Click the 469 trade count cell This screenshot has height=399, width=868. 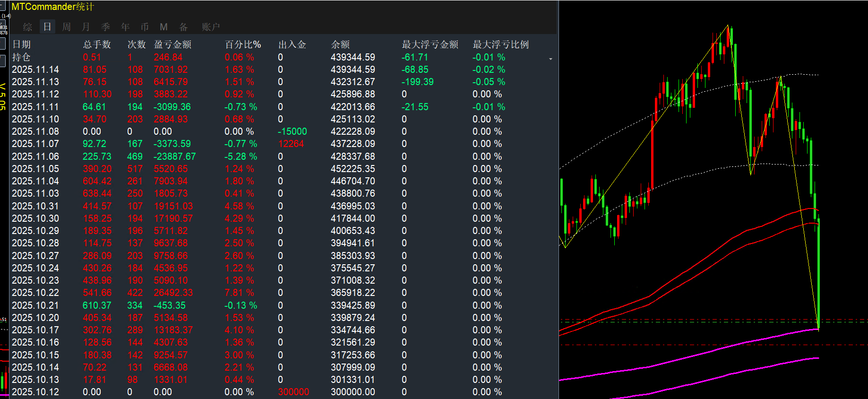click(135, 156)
